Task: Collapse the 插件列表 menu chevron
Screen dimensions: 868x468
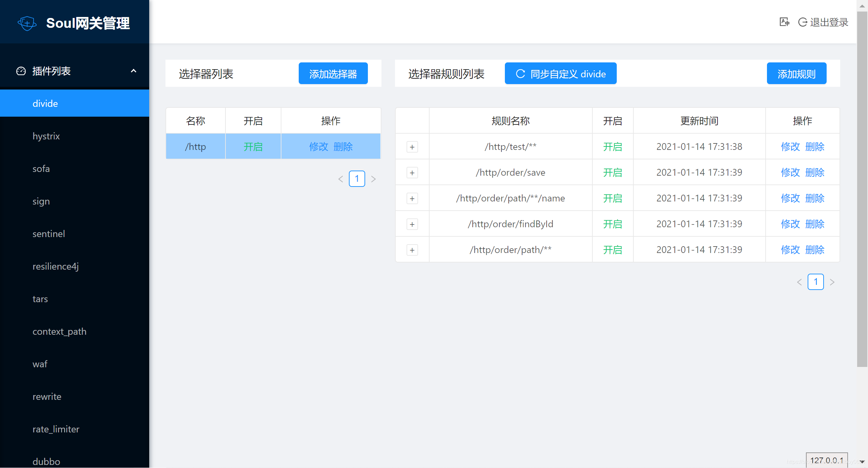Action: pyautogui.click(x=134, y=71)
